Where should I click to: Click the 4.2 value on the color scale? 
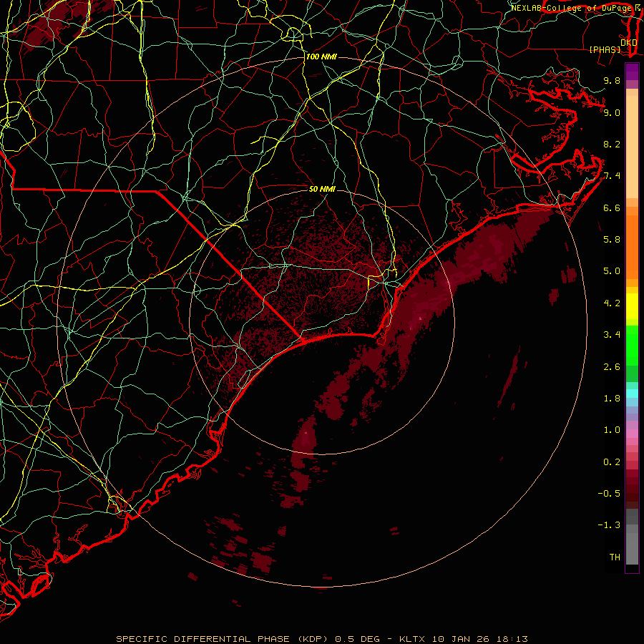point(612,303)
